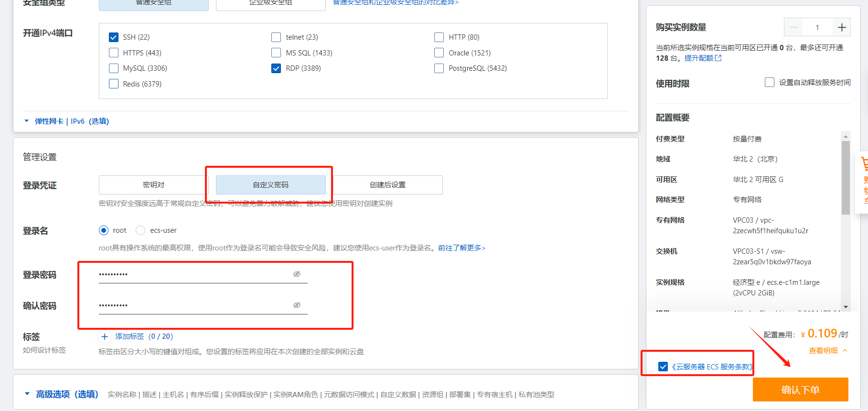Viewport: 868px width, 411px height.
Task: Click the 华北 2 (北京) region value
Action: click(x=755, y=159)
